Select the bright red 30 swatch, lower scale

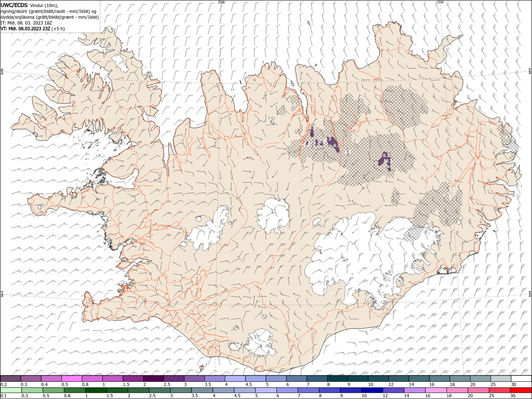pos(521,390)
